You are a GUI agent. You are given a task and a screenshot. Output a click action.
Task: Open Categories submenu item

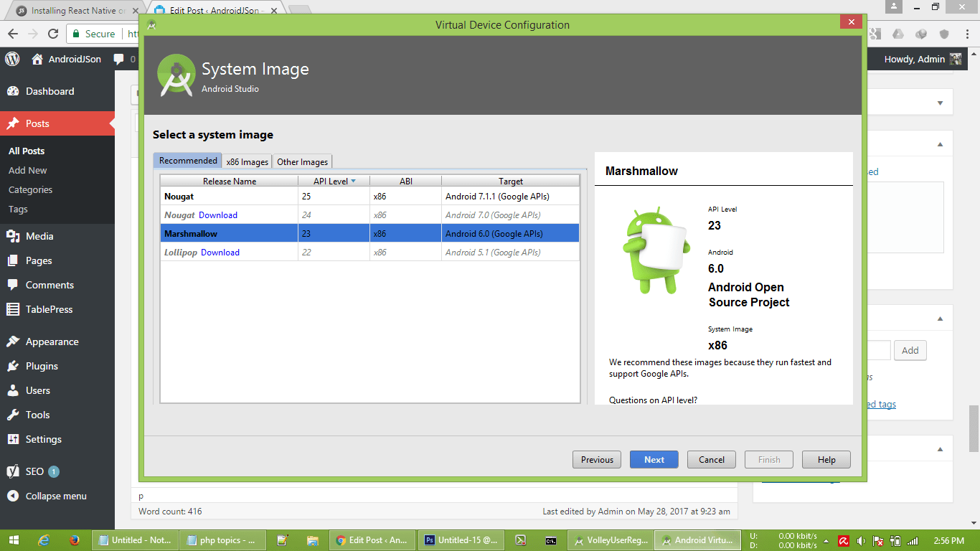(30, 189)
